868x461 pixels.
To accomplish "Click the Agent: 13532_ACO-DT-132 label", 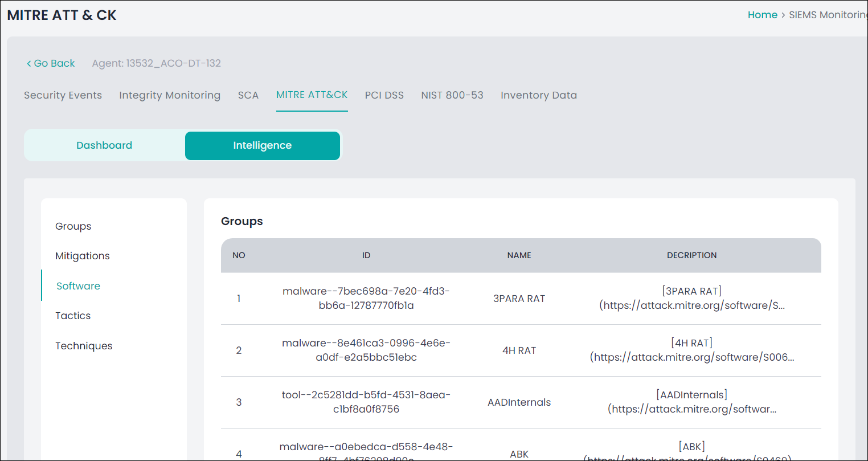I will click(x=157, y=63).
